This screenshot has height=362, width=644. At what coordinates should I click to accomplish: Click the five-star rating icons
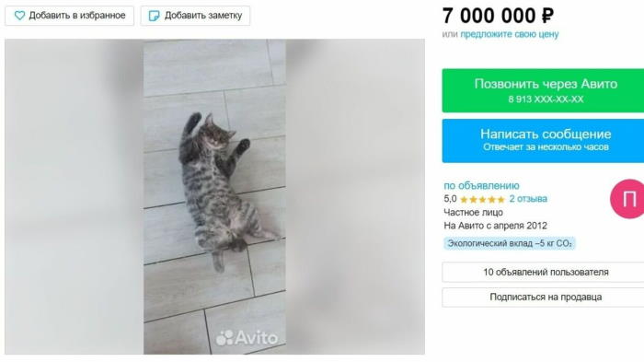click(482, 200)
